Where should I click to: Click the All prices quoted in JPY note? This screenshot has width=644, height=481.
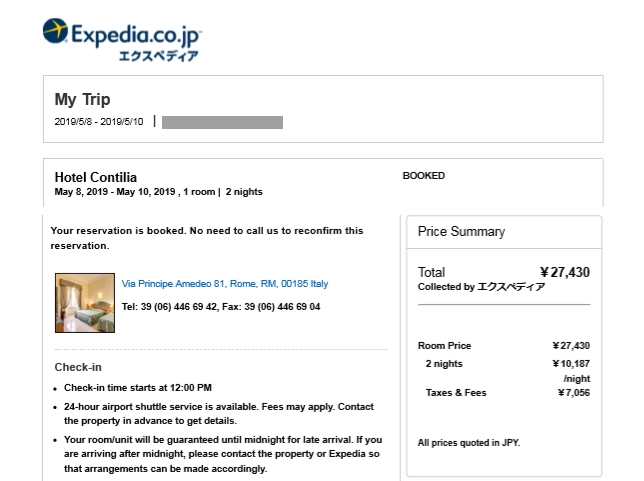coord(469,443)
